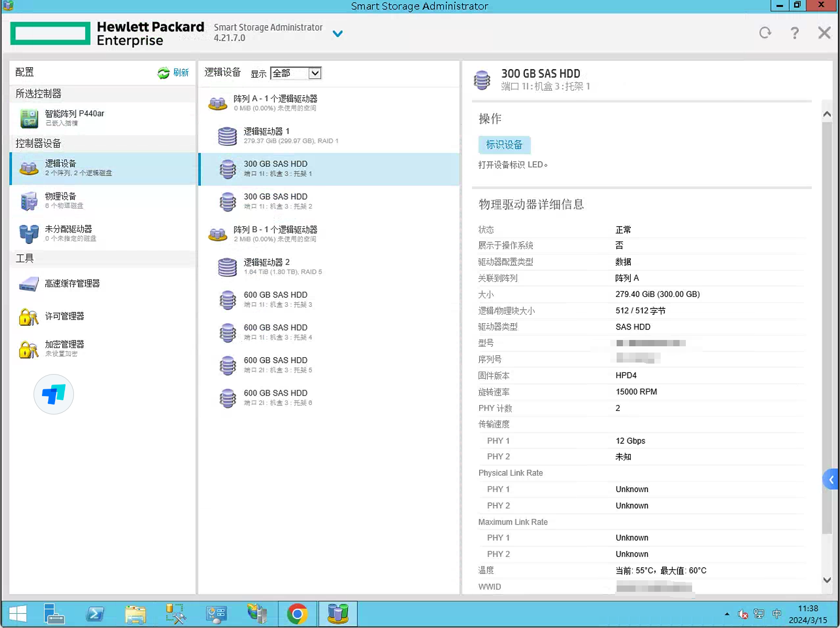Select Array B (阵列 B) in device list
Image resolution: width=840 pixels, height=628 pixels.
(275, 233)
